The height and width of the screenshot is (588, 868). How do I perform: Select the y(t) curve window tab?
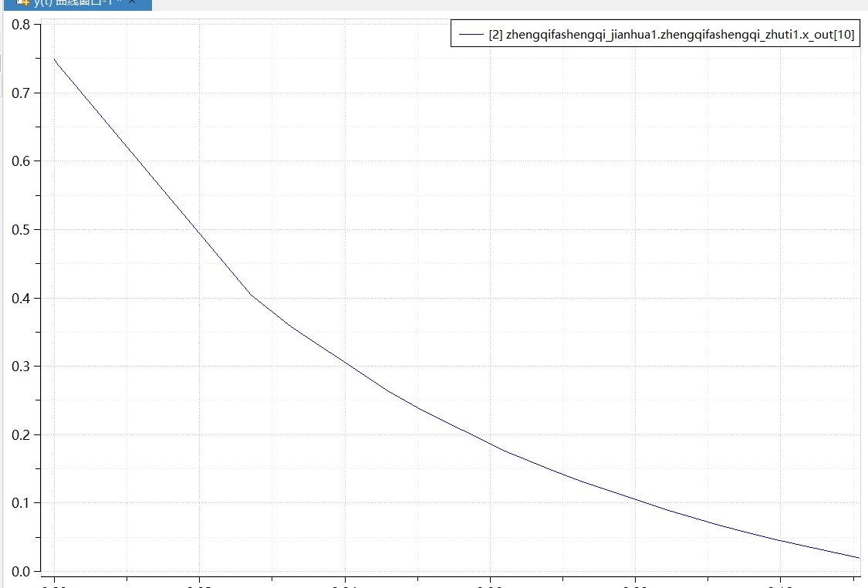click(77, 3)
